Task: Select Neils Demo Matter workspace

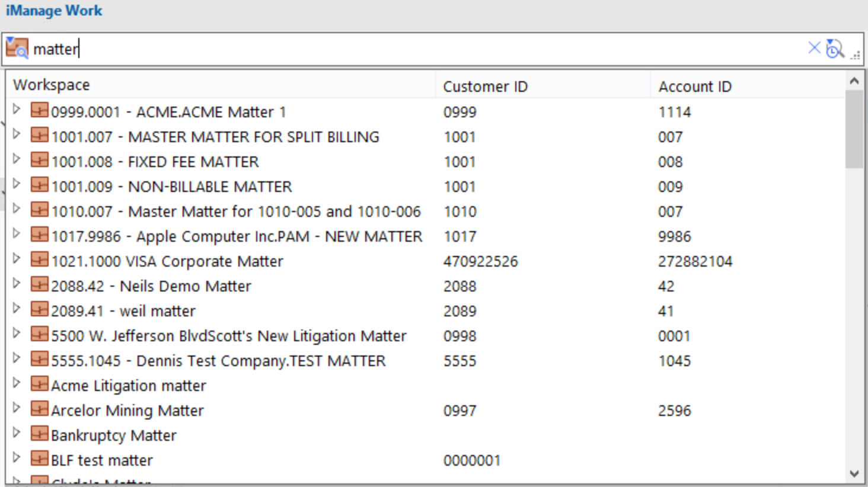Action: point(151,286)
